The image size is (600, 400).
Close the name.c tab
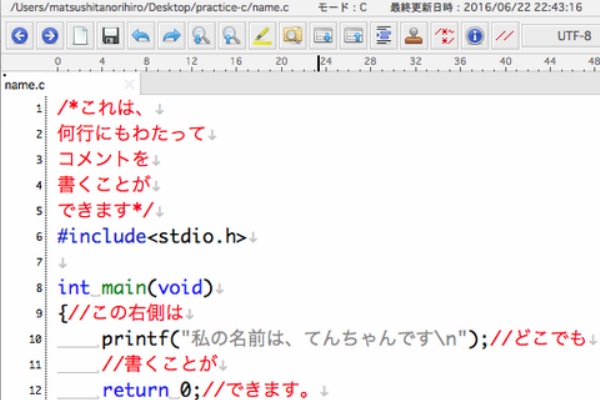point(129,84)
